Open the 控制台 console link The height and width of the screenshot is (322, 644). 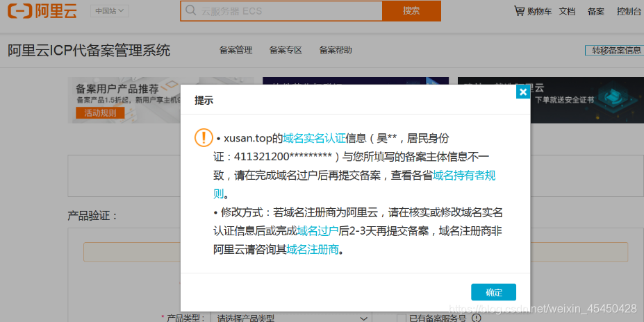point(629,12)
